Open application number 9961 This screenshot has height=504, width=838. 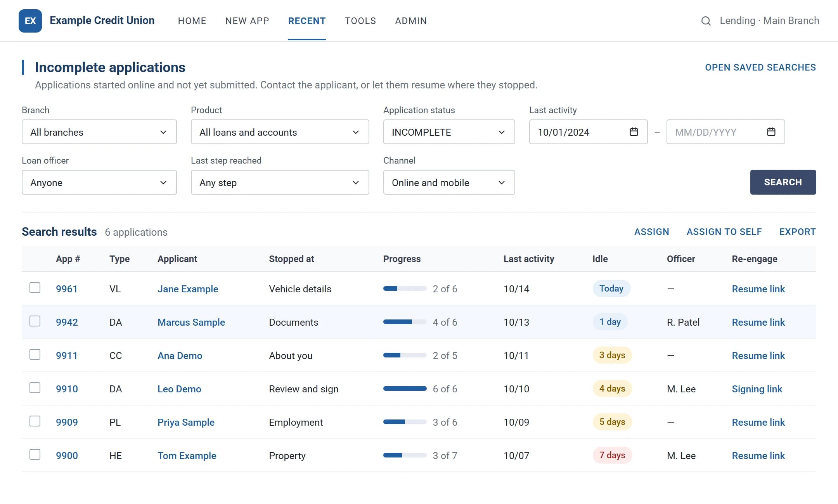click(x=67, y=289)
